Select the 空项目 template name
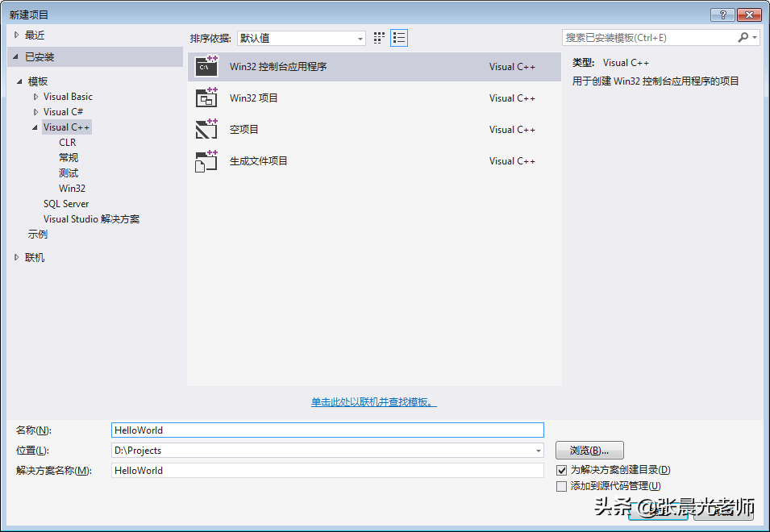Viewport: 770px width, 532px height. pyautogui.click(x=244, y=130)
